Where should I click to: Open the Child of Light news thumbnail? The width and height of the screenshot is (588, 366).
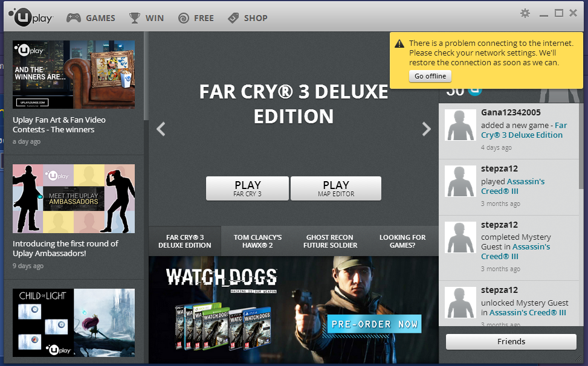pyautogui.click(x=74, y=323)
